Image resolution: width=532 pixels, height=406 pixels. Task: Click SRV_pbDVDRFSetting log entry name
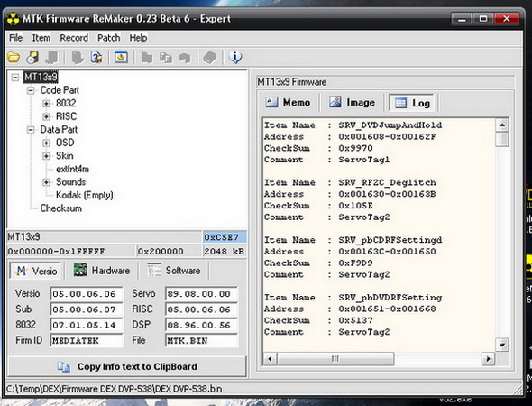[390, 298]
